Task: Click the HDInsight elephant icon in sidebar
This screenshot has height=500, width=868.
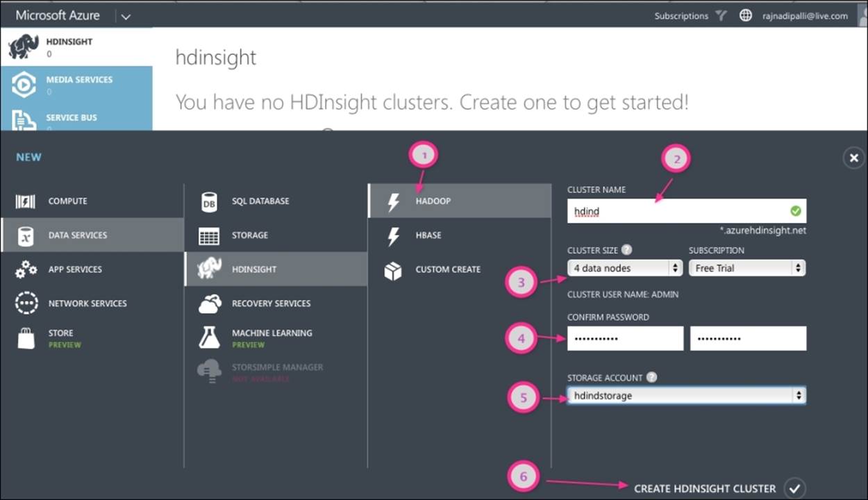Action: point(23,47)
